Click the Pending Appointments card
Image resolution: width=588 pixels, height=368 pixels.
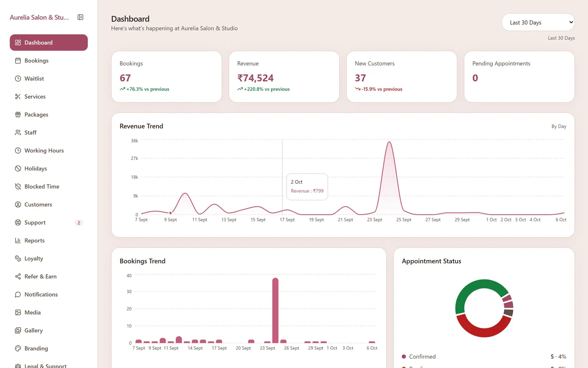tap(519, 77)
